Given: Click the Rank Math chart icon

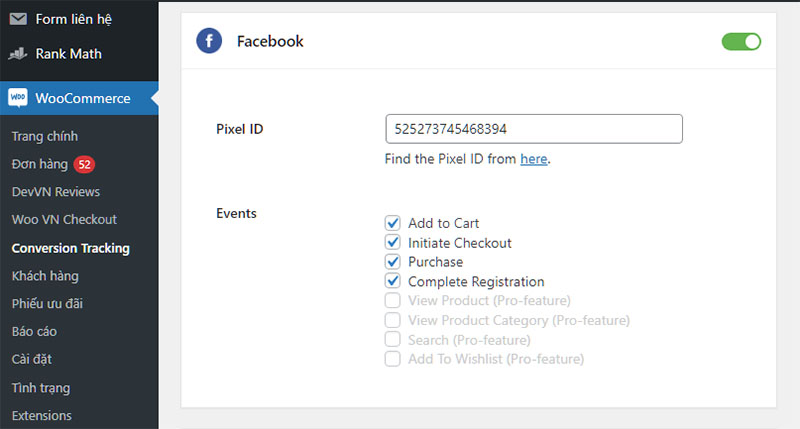Looking at the screenshot, I should [x=18, y=54].
